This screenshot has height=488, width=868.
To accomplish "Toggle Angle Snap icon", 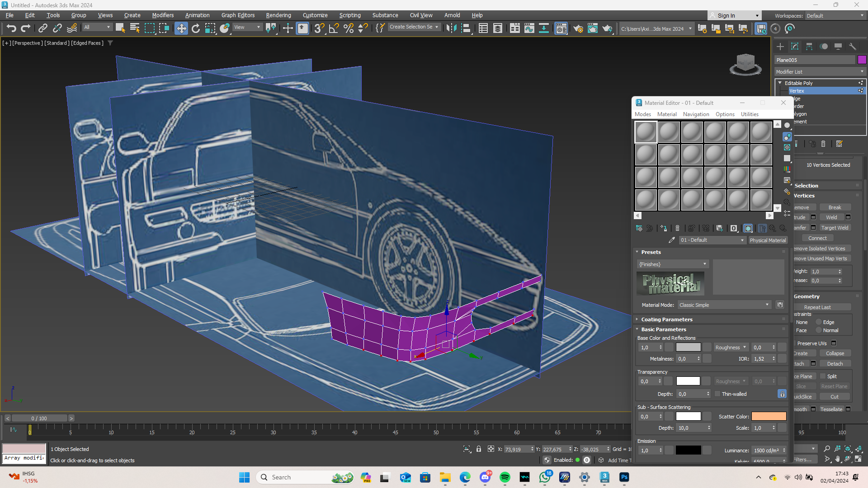I will coord(334,28).
